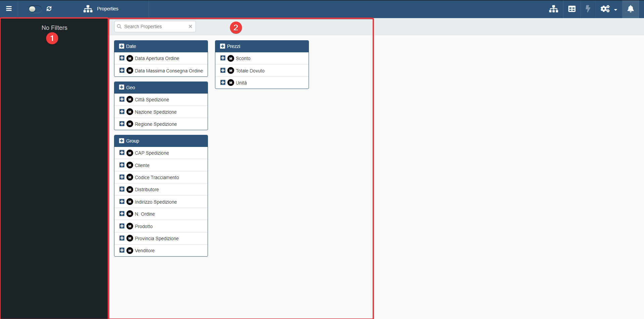Open the Properties tab
The image size is (644, 319).
[x=101, y=9]
